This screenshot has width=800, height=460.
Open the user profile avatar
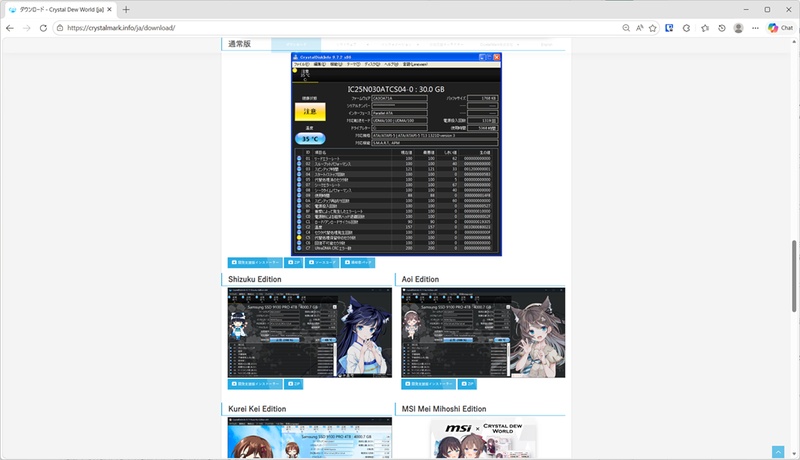click(738, 28)
